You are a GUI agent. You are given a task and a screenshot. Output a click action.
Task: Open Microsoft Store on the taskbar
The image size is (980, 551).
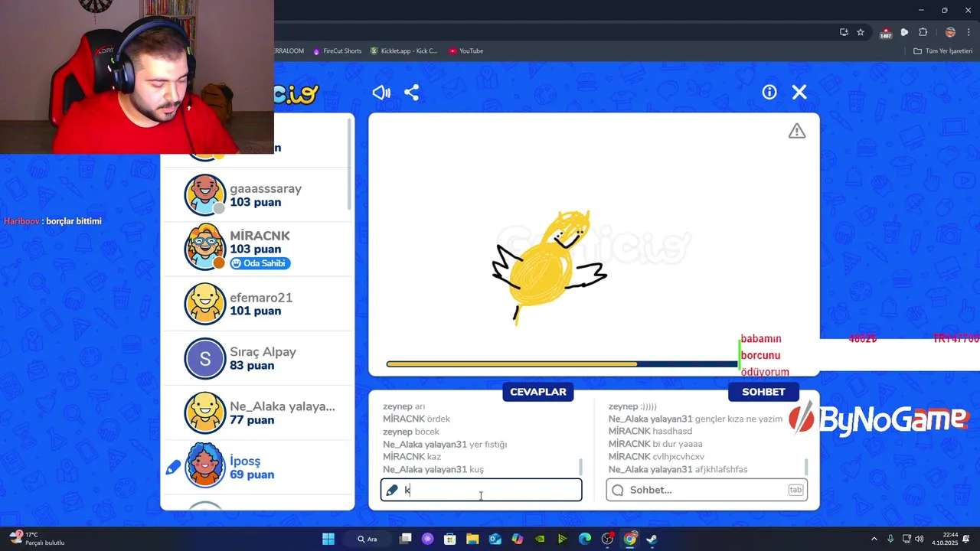pyautogui.click(x=450, y=539)
